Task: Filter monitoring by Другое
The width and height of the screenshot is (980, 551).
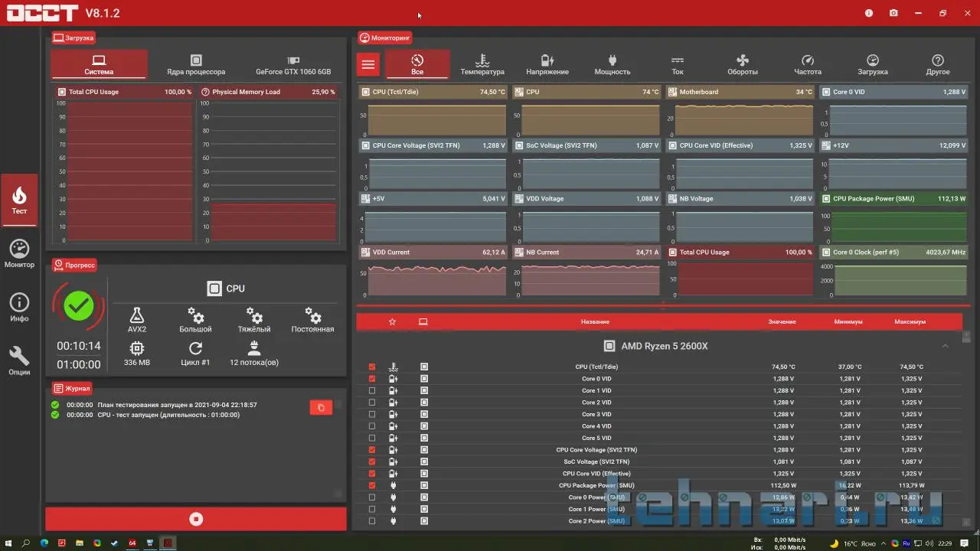Action: tap(938, 64)
